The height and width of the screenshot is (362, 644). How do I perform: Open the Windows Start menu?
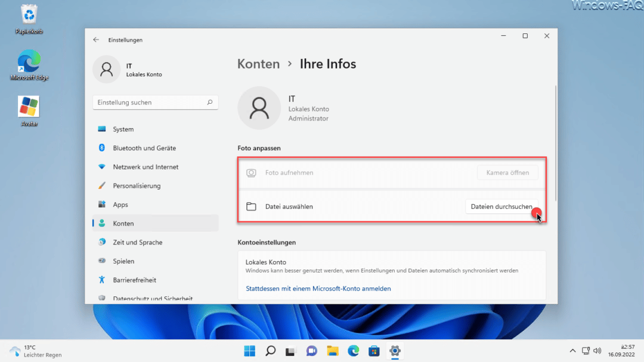pos(250,351)
